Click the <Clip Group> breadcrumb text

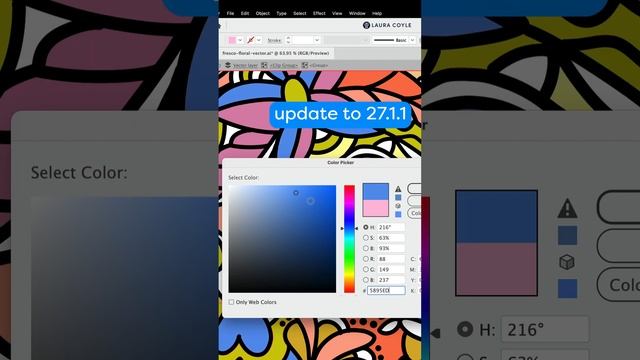[x=284, y=65]
